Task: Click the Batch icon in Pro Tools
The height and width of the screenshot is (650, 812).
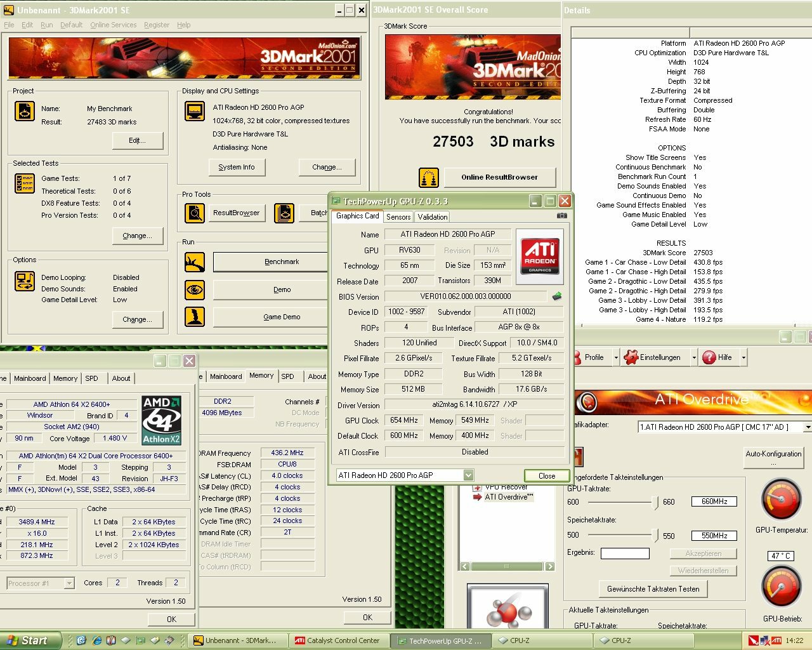Action: pos(284,213)
